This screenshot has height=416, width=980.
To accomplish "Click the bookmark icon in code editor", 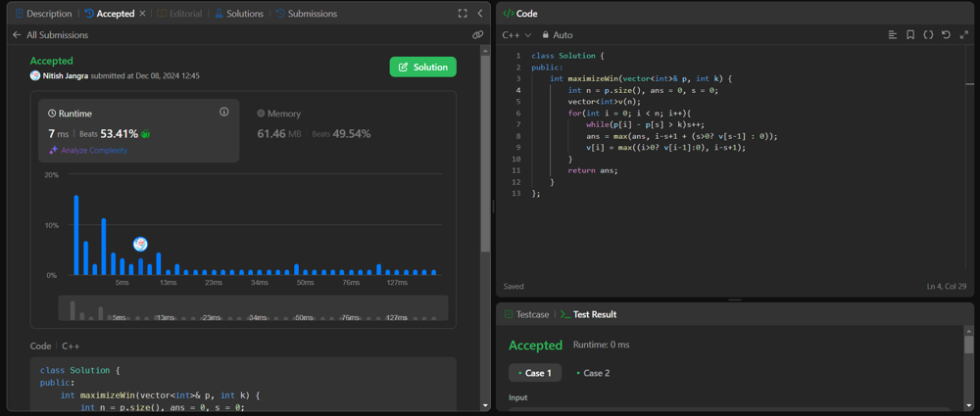I will pyautogui.click(x=910, y=35).
